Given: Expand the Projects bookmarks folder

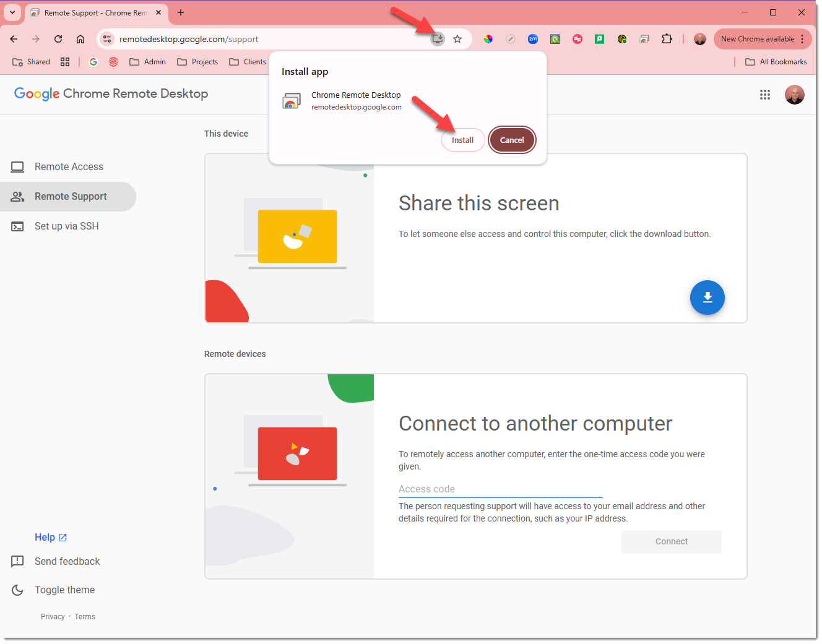Looking at the screenshot, I should 197,62.
